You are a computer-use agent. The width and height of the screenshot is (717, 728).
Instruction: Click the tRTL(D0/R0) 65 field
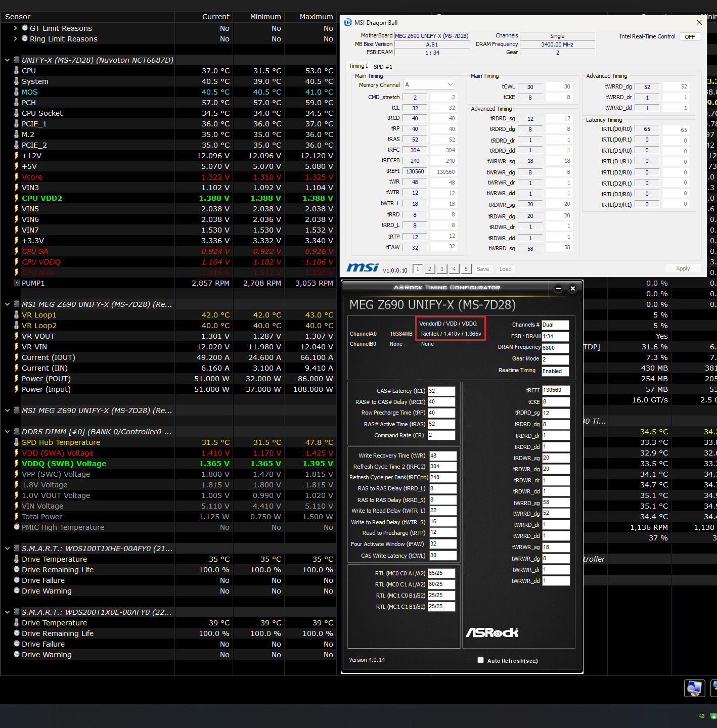(647, 129)
